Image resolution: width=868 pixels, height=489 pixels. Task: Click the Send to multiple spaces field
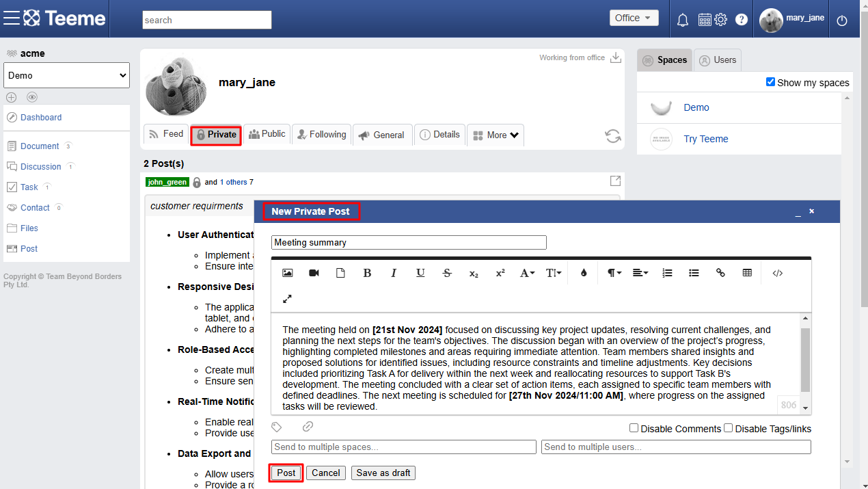point(404,447)
